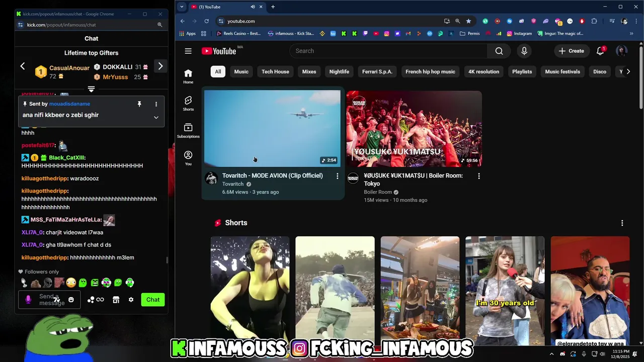Mute the YouTube tab audio icon

pyautogui.click(x=253, y=7)
